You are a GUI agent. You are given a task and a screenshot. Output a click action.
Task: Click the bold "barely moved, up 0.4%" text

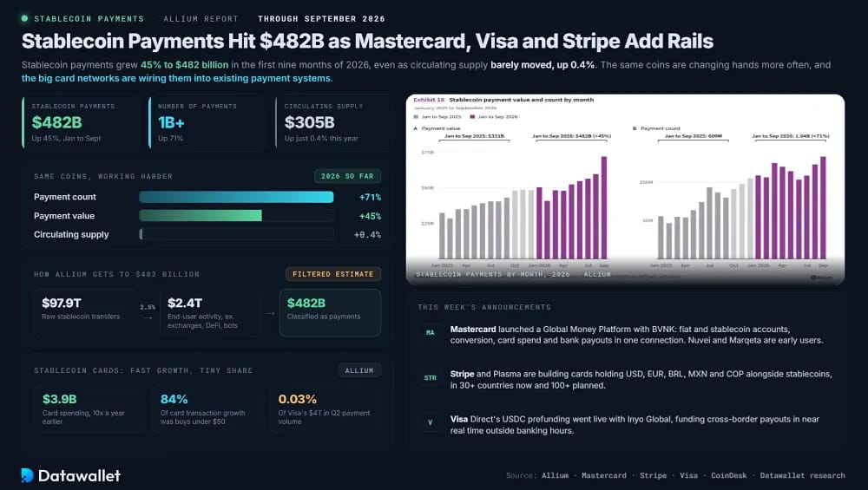coord(542,65)
